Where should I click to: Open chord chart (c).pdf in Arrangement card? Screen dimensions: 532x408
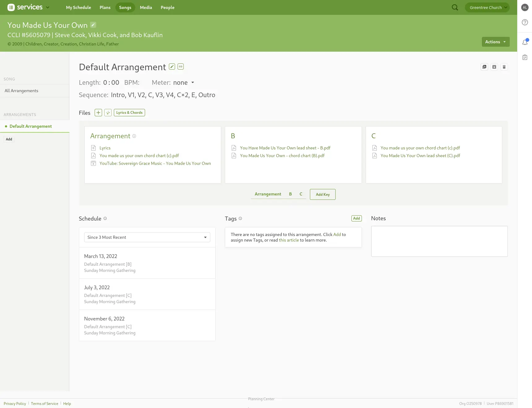pyautogui.click(x=139, y=156)
